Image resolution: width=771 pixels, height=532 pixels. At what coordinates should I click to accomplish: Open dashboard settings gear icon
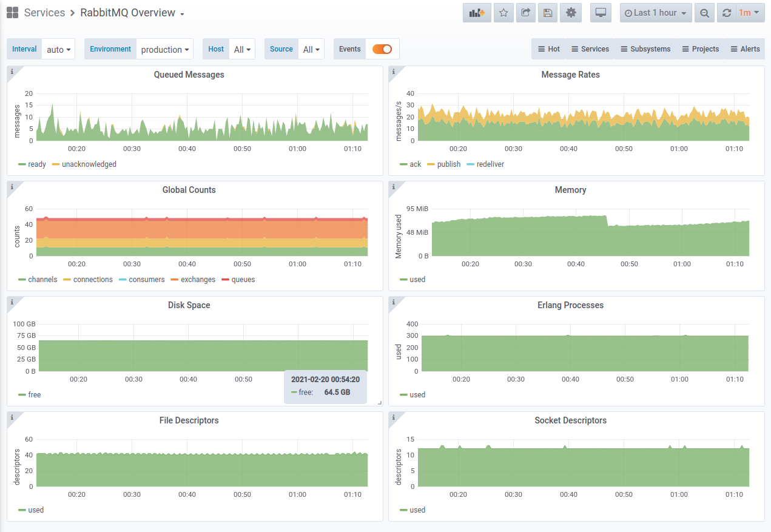point(570,13)
